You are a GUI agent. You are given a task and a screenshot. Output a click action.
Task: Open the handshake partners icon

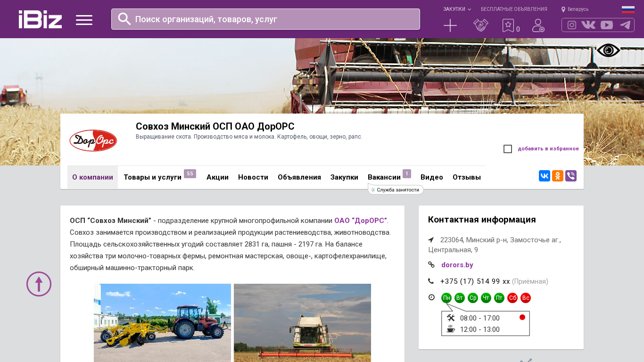click(481, 25)
